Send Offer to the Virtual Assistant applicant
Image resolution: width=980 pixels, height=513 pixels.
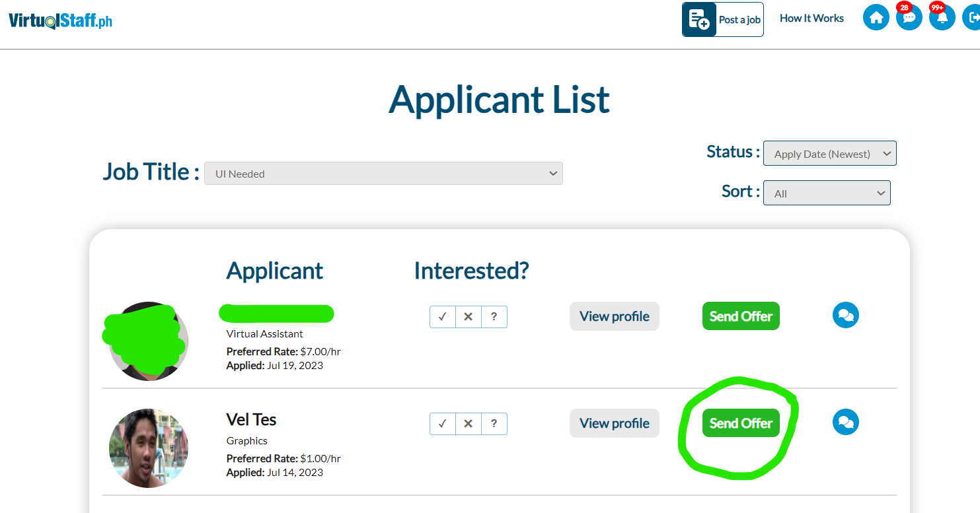tap(741, 316)
